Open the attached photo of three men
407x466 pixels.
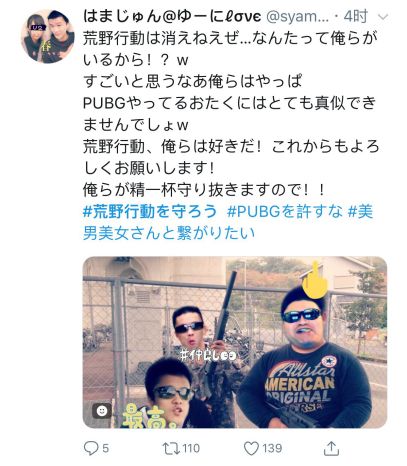pos(235,342)
